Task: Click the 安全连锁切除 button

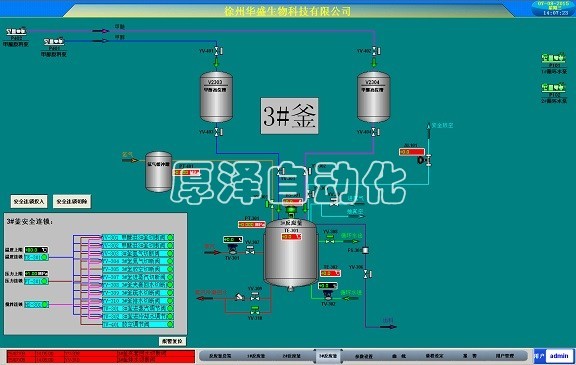Action: click(x=72, y=201)
